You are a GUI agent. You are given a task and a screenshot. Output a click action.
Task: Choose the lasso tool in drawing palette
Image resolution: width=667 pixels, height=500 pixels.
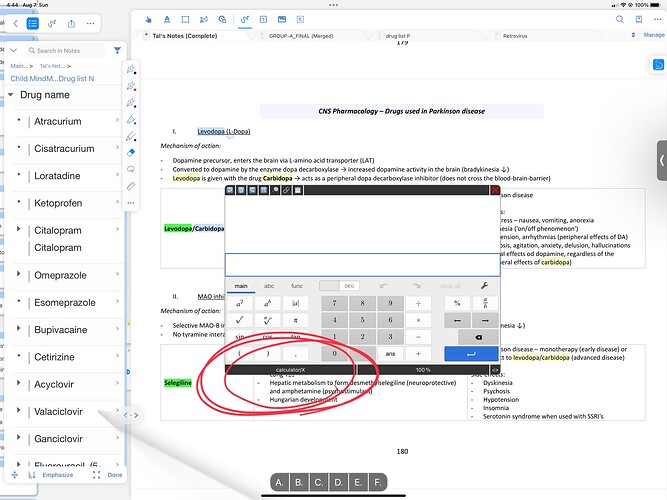[x=131, y=169]
